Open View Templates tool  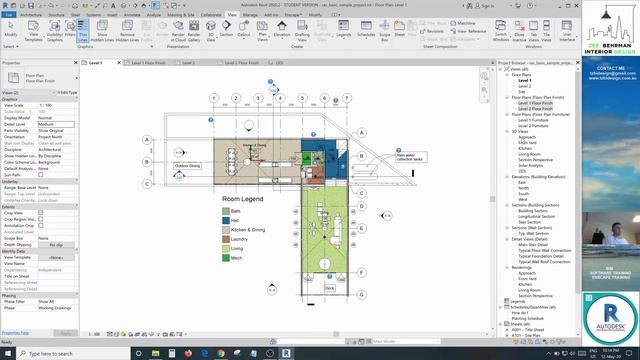(33, 31)
